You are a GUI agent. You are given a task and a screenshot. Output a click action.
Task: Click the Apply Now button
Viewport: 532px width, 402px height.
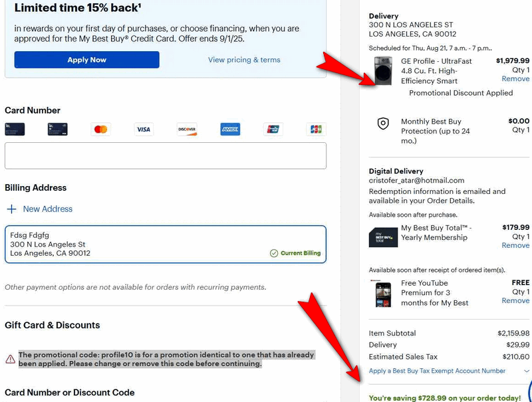pyautogui.click(x=87, y=60)
